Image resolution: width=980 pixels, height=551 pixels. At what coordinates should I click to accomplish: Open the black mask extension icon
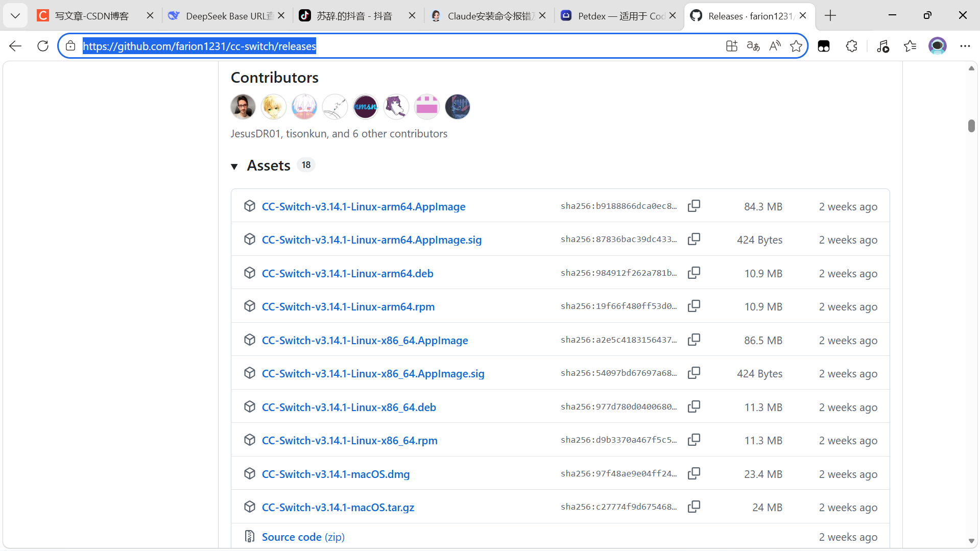[824, 46]
